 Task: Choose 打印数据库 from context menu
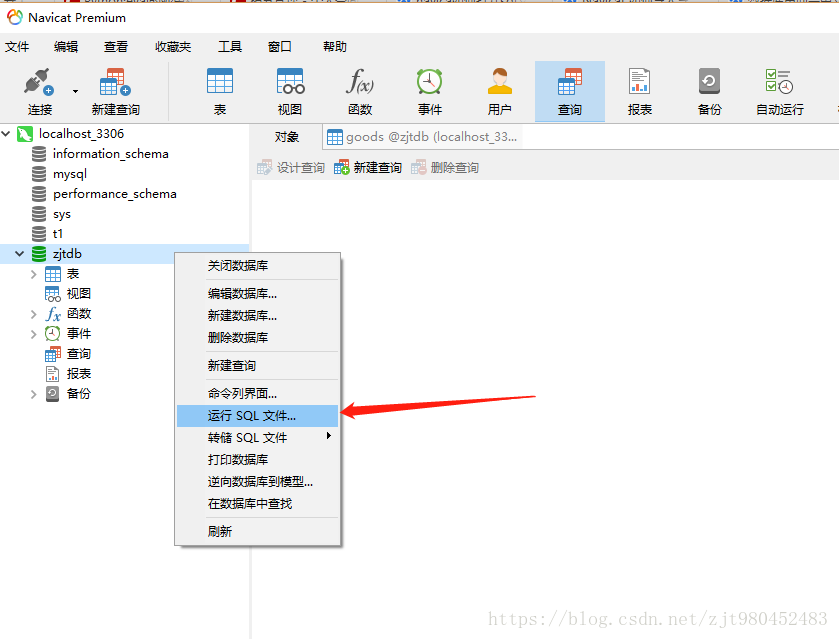[x=257, y=460]
